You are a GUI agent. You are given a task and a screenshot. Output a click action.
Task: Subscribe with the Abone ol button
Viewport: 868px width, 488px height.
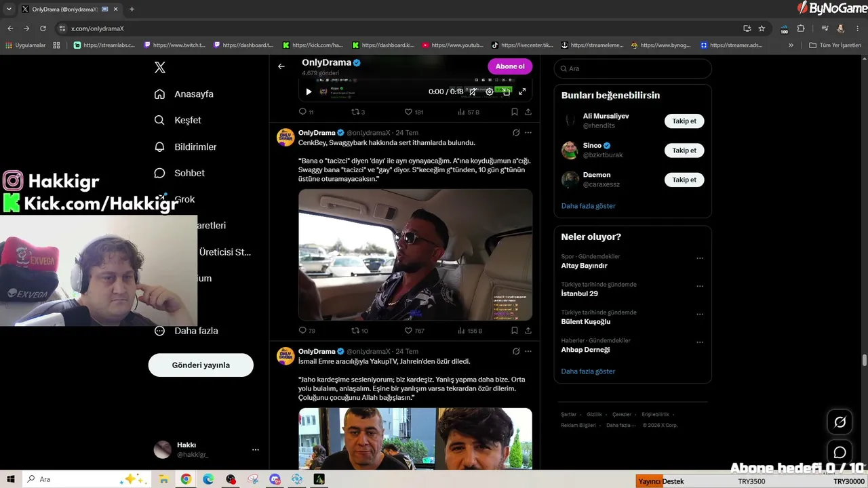[x=510, y=66]
